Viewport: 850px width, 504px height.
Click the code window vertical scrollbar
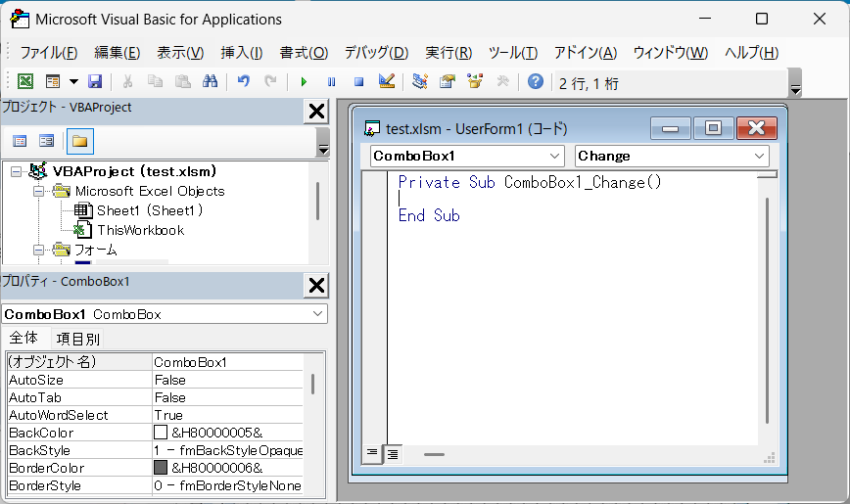pos(767,310)
